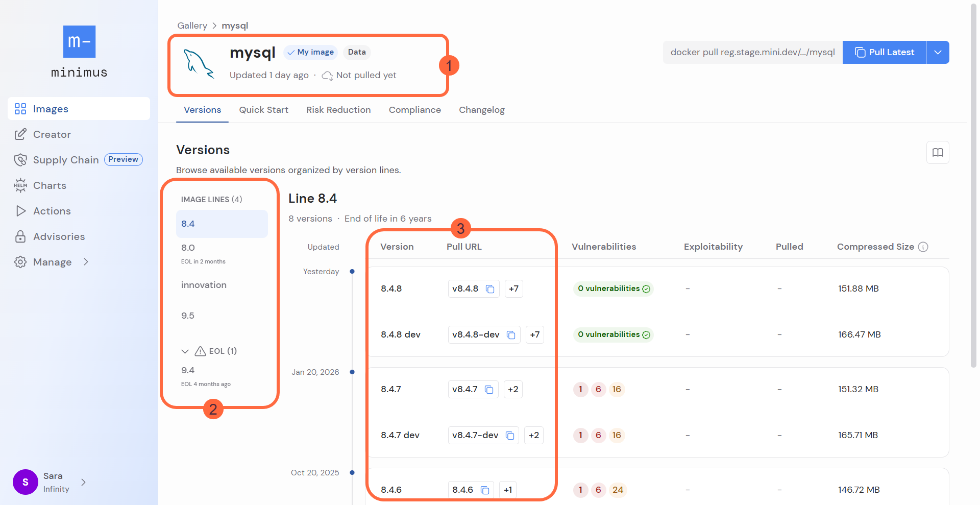
Task: Open the documentation book icon
Action: (938, 152)
